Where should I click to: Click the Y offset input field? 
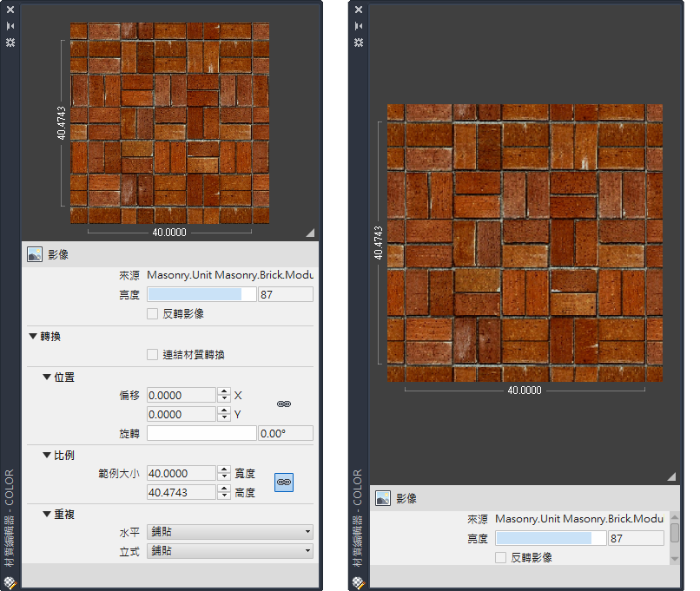tap(182, 414)
